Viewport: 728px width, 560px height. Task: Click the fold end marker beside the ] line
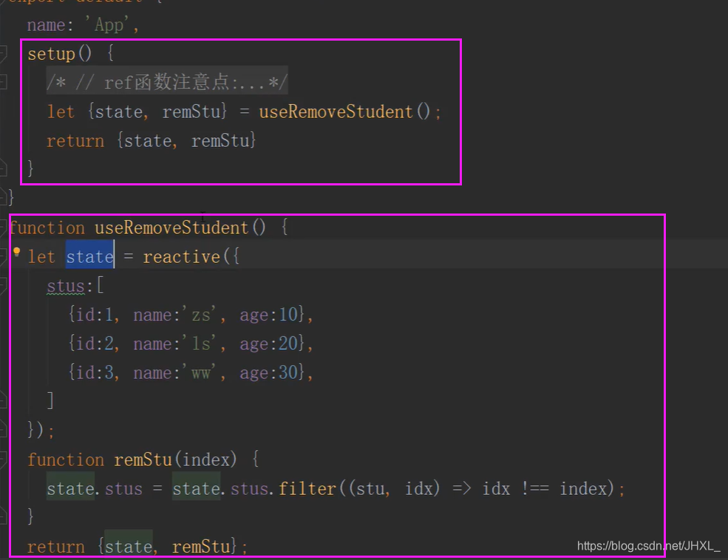coord(3,400)
